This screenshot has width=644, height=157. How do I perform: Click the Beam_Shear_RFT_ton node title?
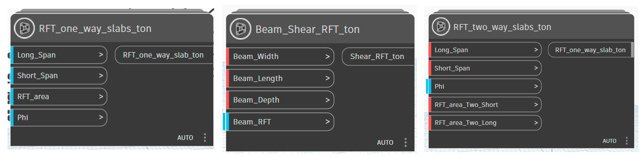pos(307,29)
